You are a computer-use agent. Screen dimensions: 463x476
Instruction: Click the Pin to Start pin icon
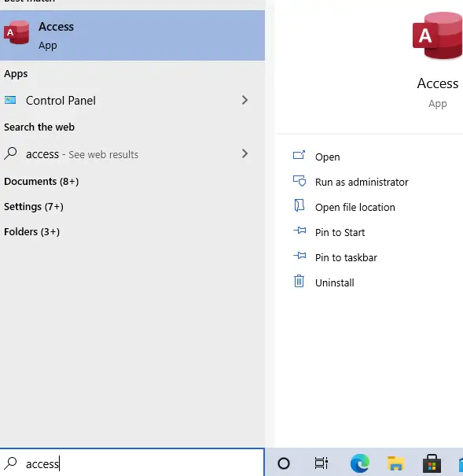(x=299, y=231)
